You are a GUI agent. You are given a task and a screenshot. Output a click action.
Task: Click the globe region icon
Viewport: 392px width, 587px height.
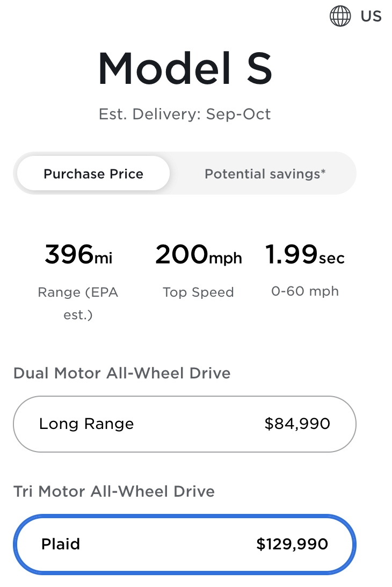tap(340, 16)
